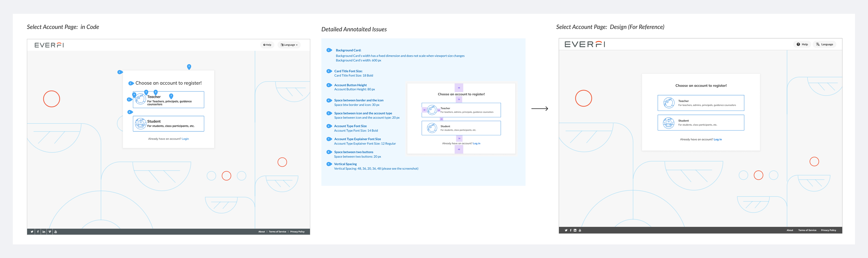The height and width of the screenshot is (258, 868).
Task: Click annotation marker 1 beside left card corner
Action: point(120,72)
